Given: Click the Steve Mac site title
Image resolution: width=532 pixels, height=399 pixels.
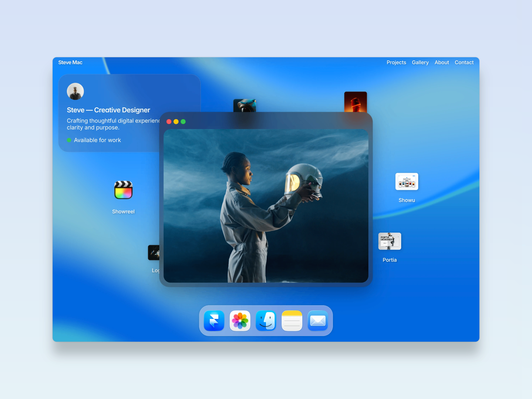Looking at the screenshot, I should (70, 62).
